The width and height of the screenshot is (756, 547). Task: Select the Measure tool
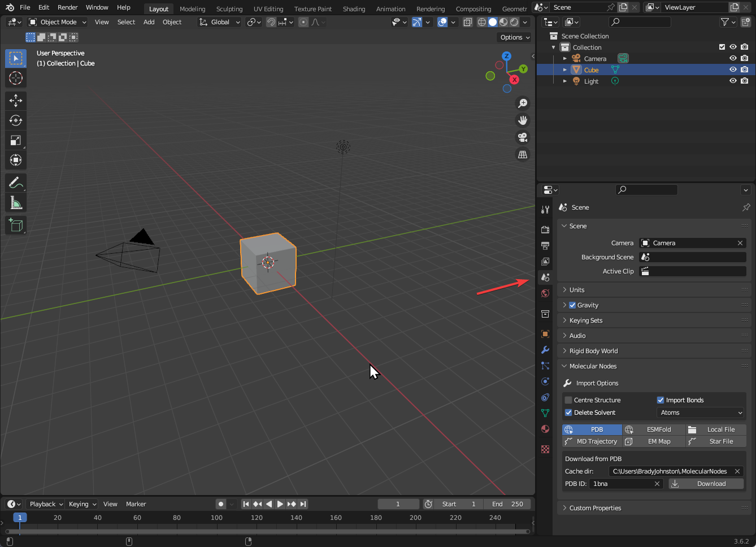pos(16,203)
